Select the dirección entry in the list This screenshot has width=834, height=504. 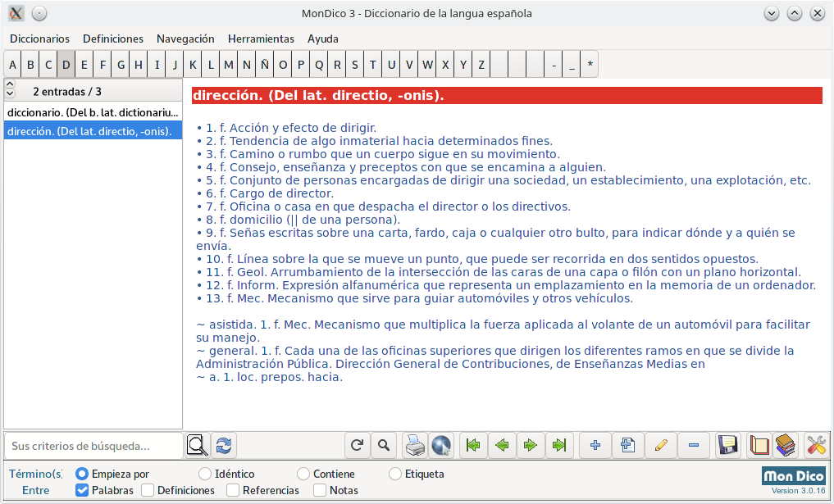pos(93,131)
